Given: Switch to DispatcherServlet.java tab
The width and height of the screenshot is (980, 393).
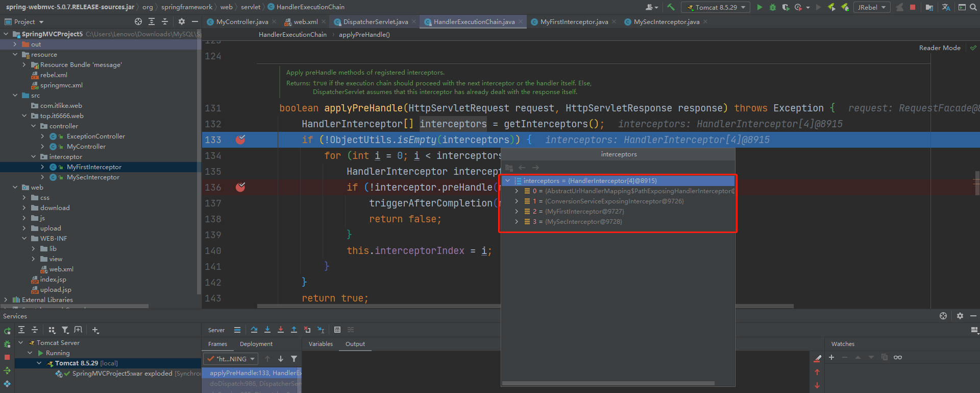Looking at the screenshot, I should (375, 22).
